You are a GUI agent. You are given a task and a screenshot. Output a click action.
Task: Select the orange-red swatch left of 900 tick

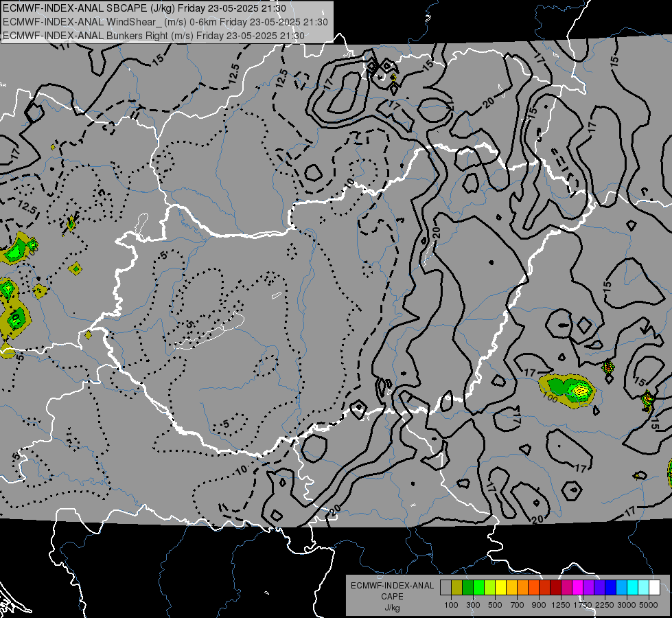click(x=533, y=588)
